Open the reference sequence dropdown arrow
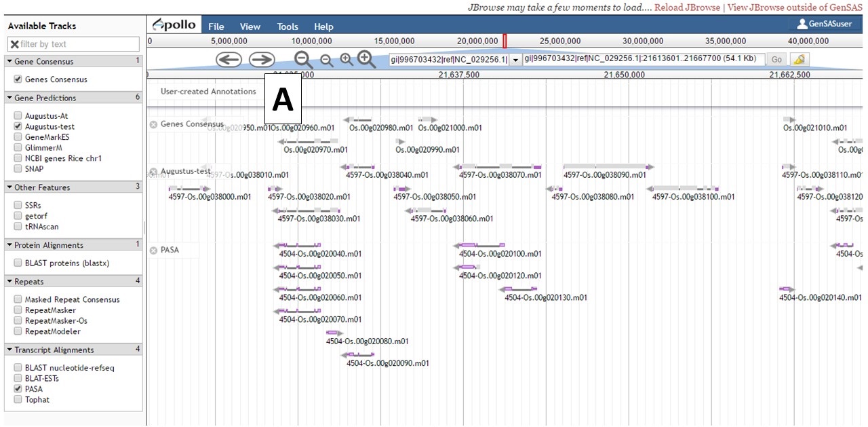Viewport: 868px width, 427px height. pos(515,60)
